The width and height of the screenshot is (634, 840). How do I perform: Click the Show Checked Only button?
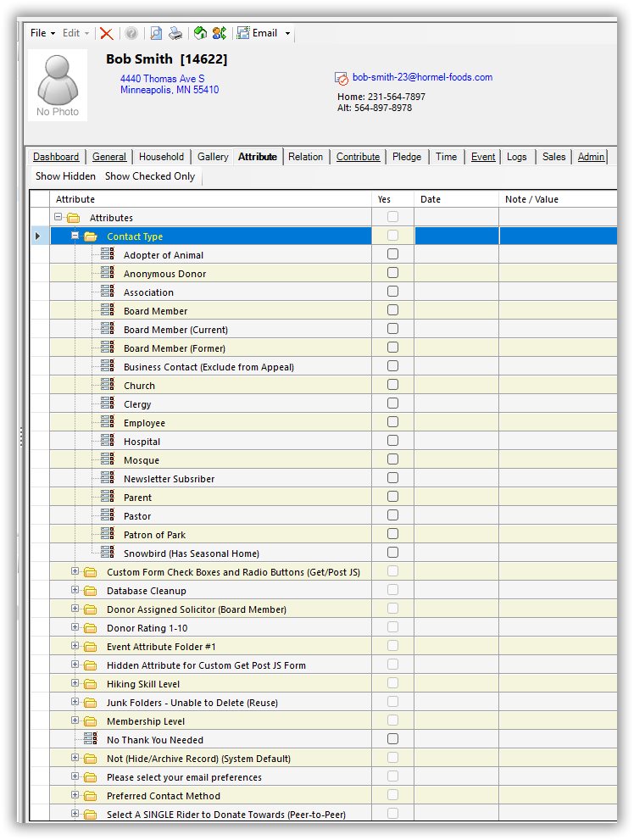pyautogui.click(x=150, y=176)
